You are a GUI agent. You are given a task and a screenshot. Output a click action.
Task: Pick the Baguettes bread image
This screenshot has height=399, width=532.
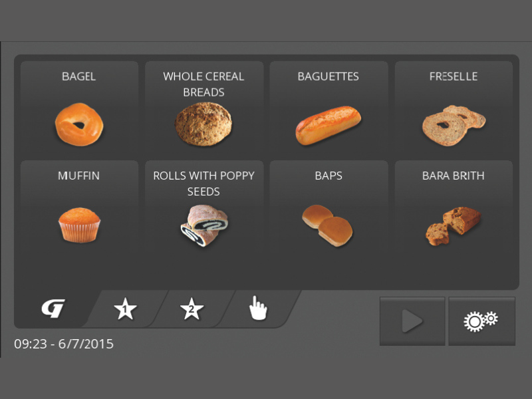(328, 126)
